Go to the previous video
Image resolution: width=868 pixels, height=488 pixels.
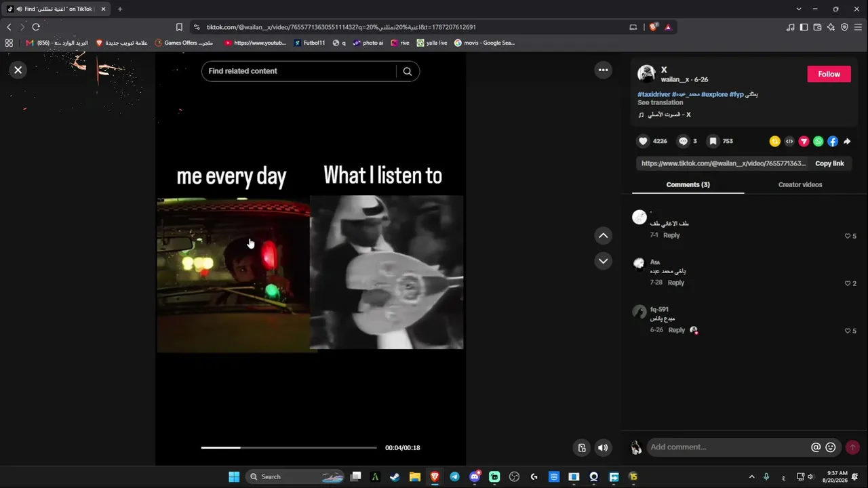(x=603, y=236)
